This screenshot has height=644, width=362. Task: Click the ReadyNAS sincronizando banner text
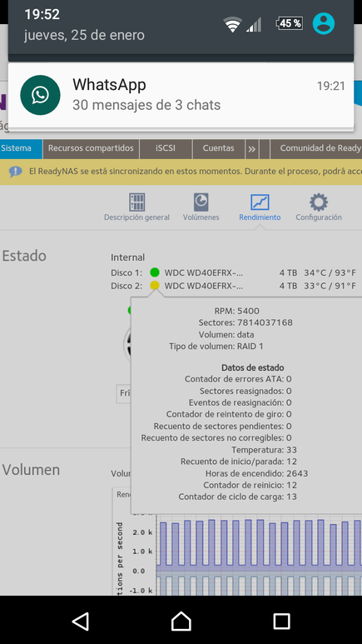click(196, 172)
